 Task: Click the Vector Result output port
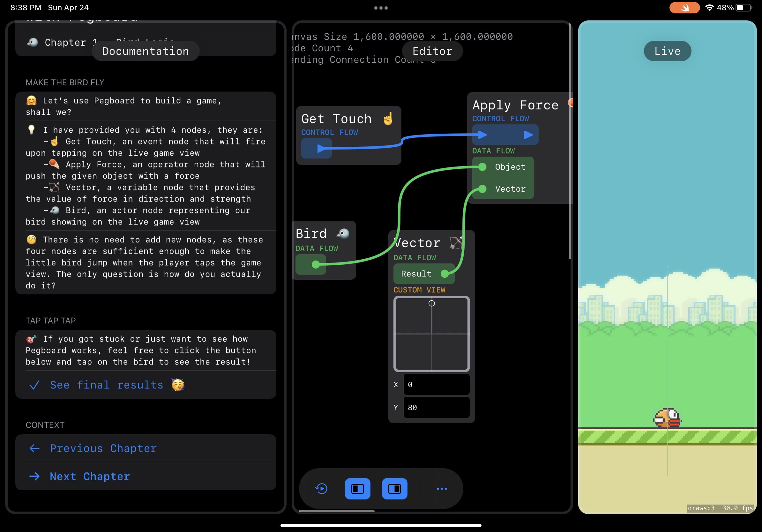pyautogui.click(x=444, y=274)
